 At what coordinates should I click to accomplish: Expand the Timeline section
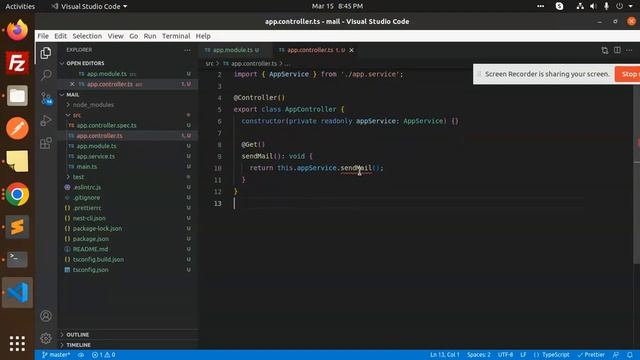[x=78, y=345]
